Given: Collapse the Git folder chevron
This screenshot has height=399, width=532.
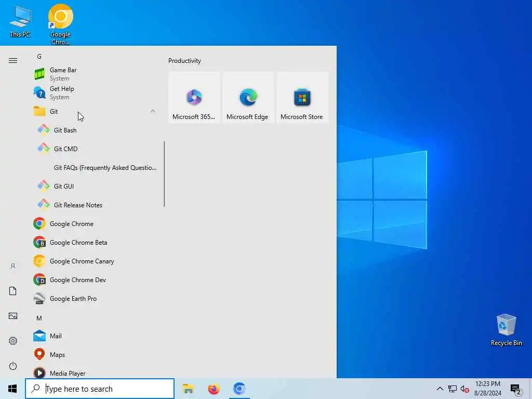Looking at the screenshot, I should (153, 111).
